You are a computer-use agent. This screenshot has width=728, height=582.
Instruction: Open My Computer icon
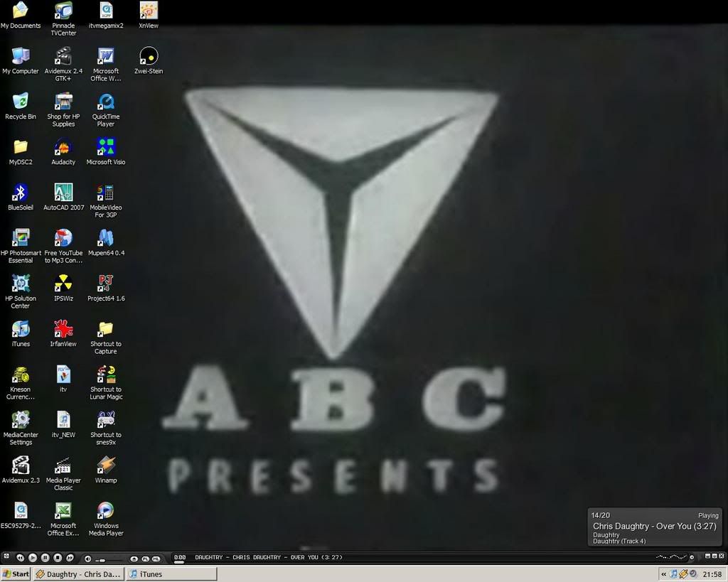click(21, 60)
